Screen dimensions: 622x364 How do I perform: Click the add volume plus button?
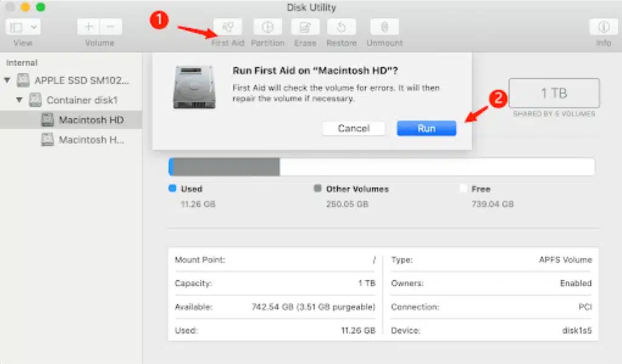(89, 27)
